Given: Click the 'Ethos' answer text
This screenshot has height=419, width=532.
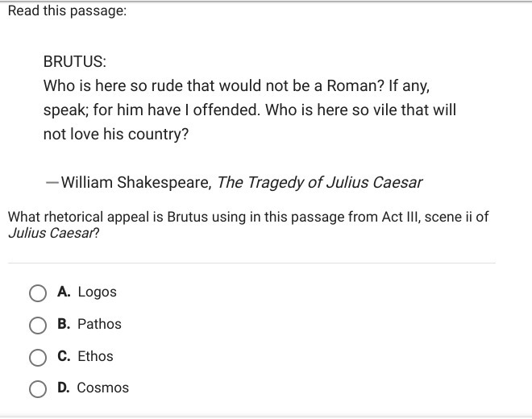Looking at the screenshot, I should click(x=95, y=356).
